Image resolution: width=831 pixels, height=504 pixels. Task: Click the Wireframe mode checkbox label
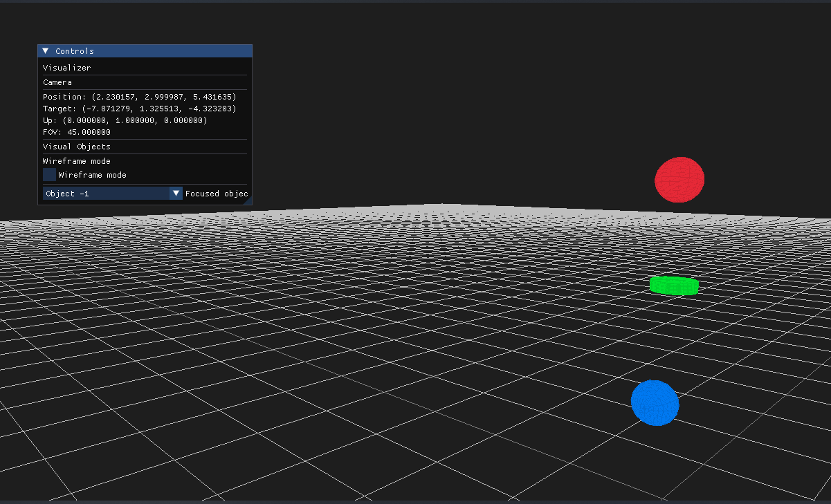tap(93, 175)
